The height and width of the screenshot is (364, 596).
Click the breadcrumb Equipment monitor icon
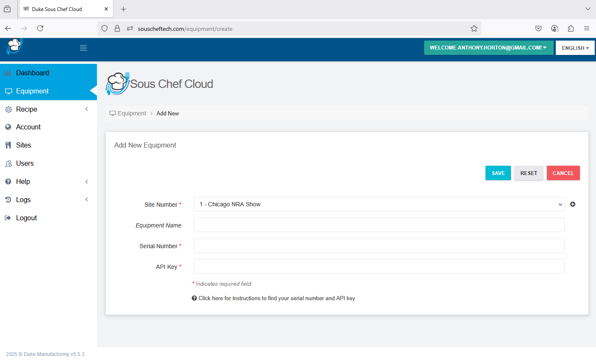click(113, 113)
